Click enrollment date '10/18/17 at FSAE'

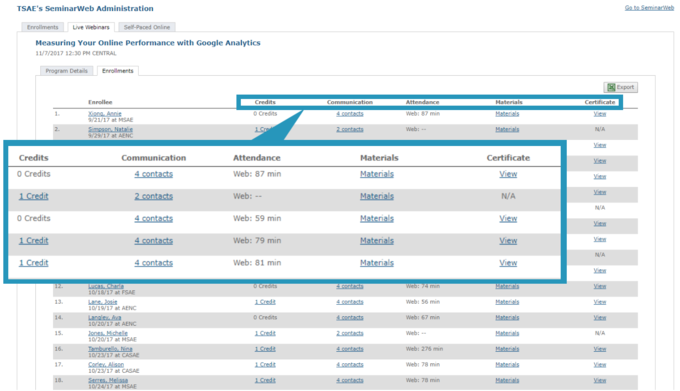point(111,292)
